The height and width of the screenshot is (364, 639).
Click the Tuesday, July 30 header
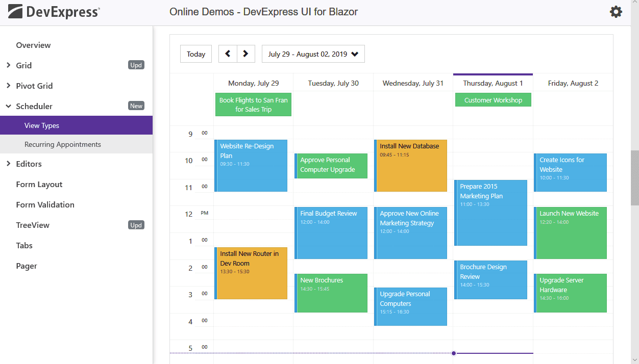pos(333,83)
